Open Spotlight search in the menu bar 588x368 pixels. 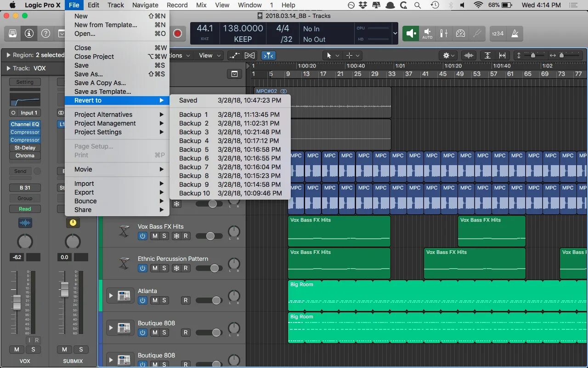[x=418, y=5]
